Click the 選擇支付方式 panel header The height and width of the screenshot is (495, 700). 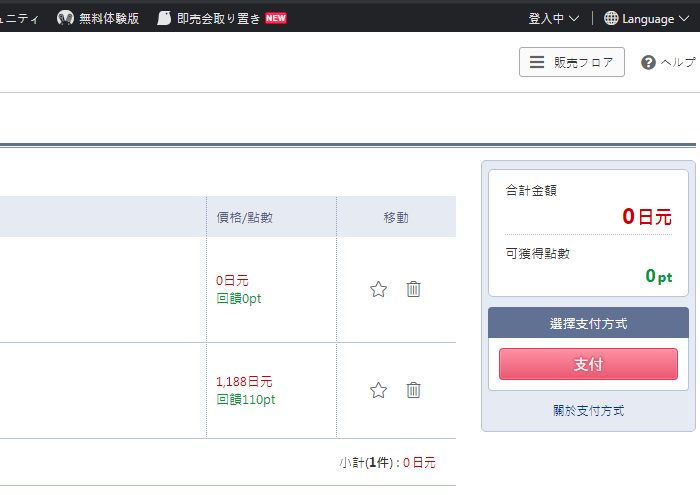(588, 323)
